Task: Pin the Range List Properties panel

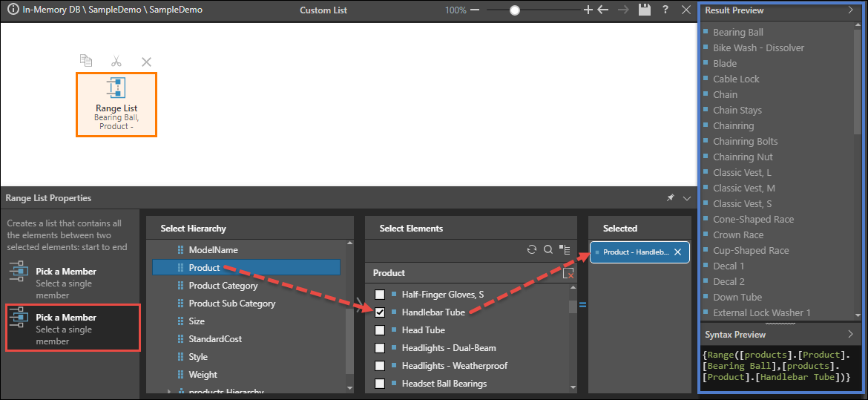Action: (x=671, y=198)
